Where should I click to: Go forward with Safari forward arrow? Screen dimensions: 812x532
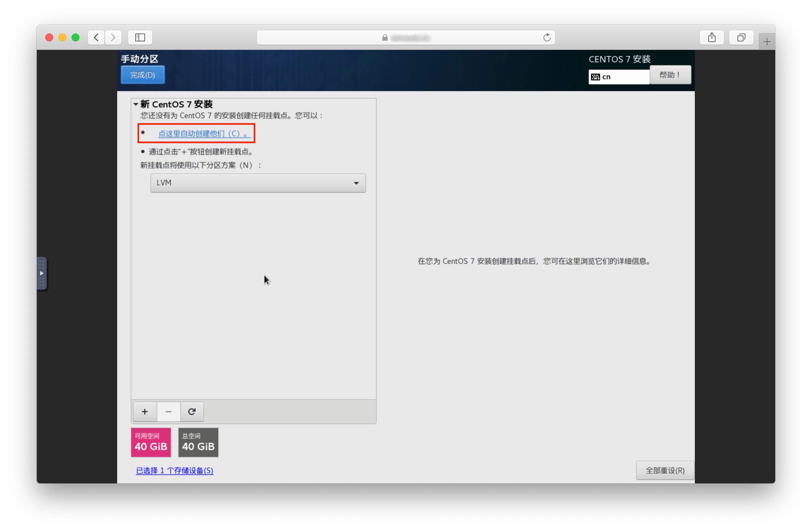(113, 37)
